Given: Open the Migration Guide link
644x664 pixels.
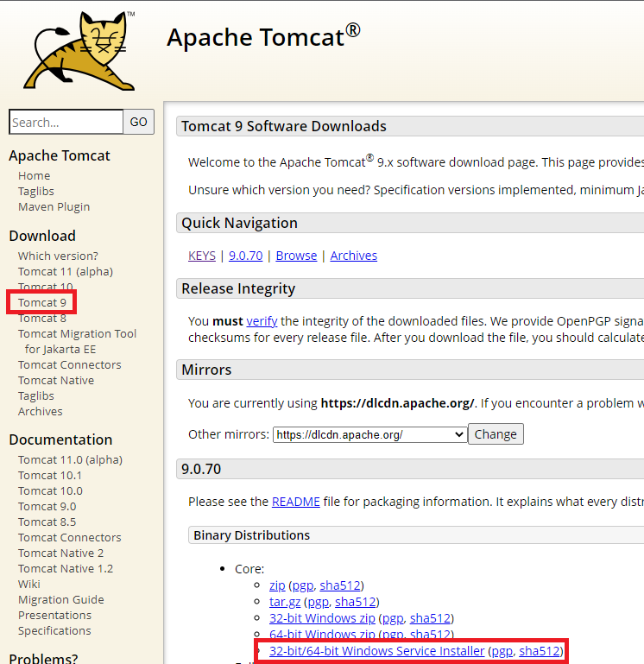Looking at the screenshot, I should click(61, 599).
